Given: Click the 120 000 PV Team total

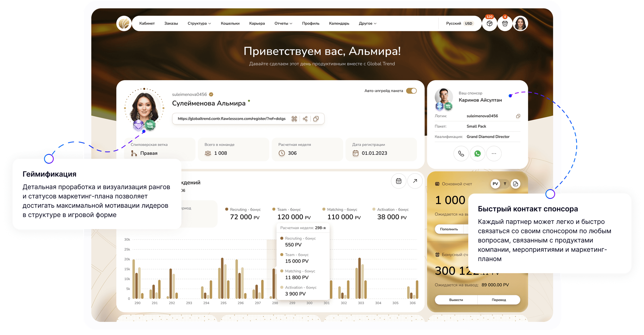Looking at the screenshot, I should click(294, 217).
